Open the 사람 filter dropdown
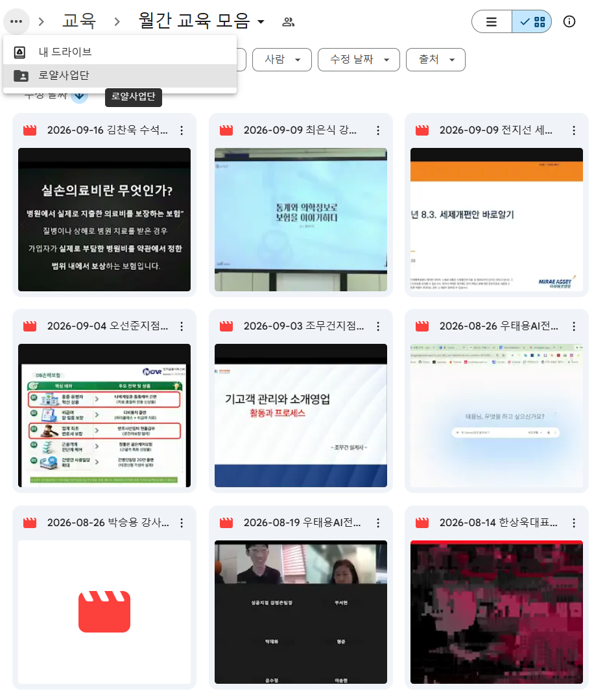Screen dimensions: 594x700 (x=282, y=60)
